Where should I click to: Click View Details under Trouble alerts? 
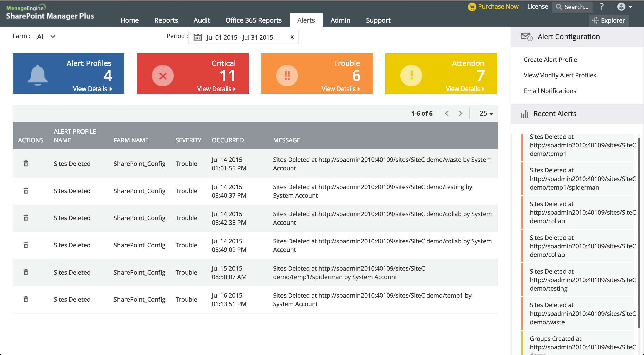coord(341,88)
